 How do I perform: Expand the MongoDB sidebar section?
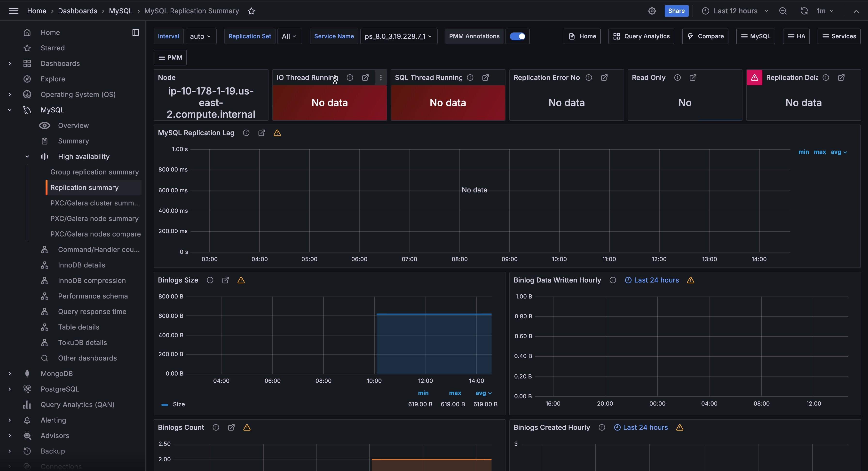[x=10, y=374]
